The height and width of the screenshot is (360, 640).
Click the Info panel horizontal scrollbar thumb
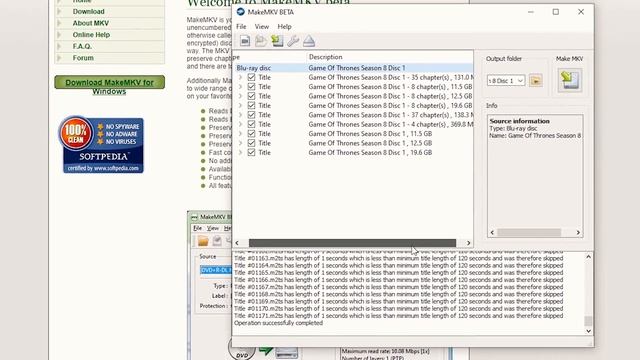click(x=529, y=232)
